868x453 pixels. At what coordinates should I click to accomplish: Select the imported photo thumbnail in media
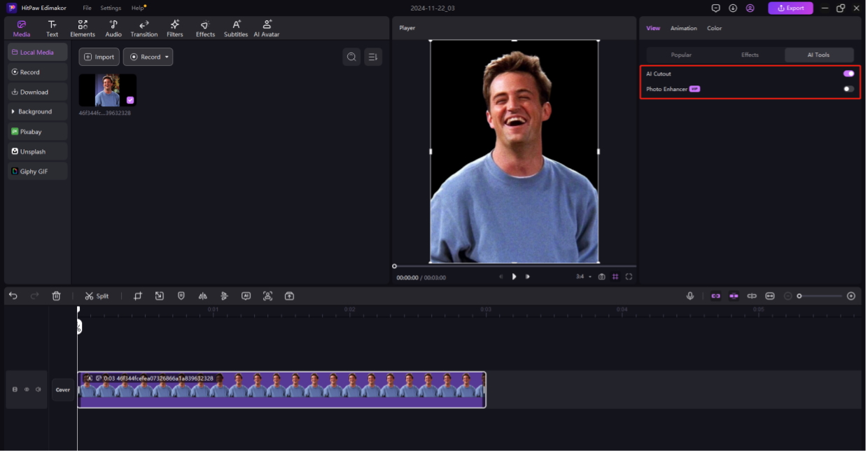108,90
